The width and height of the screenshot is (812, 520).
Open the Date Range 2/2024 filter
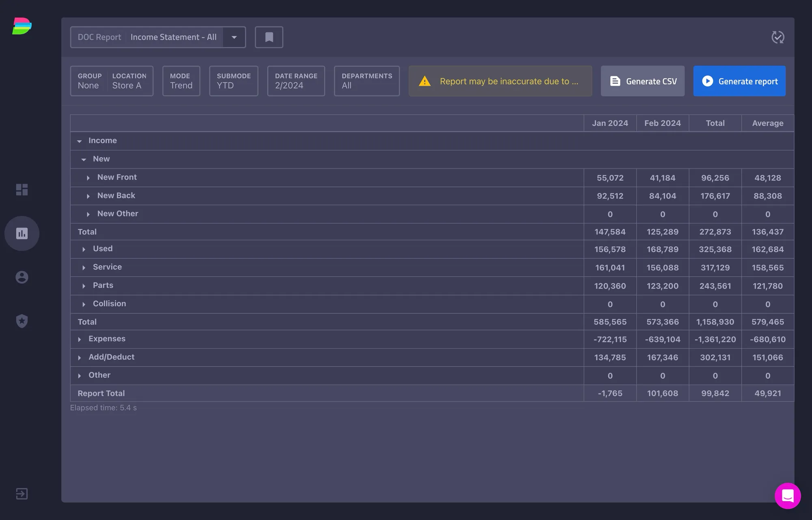(x=296, y=81)
